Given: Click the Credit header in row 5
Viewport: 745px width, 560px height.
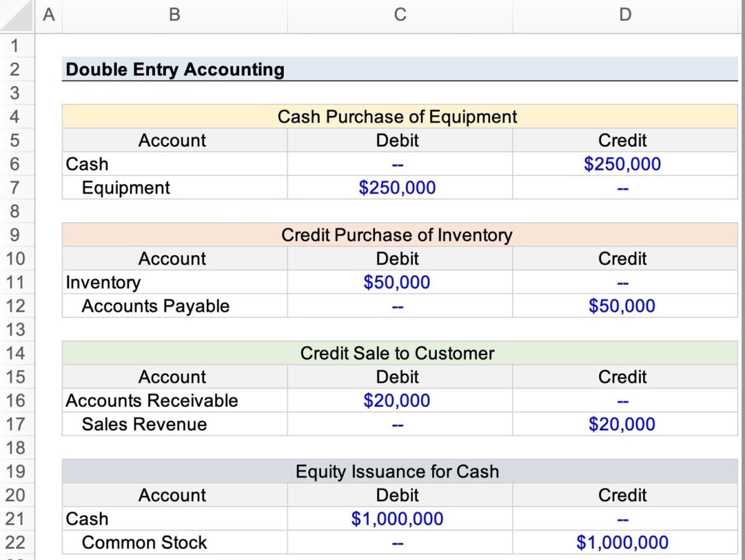Looking at the screenshot, I should click(626, 140).
